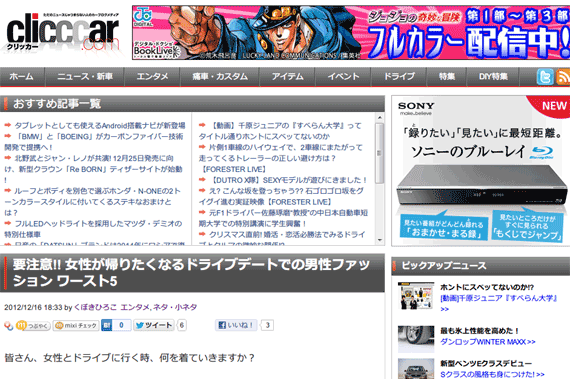Open the エンタメ category link under title
Image resolution: width=570 pixels, height=379 pixels.
pos(135,307)
